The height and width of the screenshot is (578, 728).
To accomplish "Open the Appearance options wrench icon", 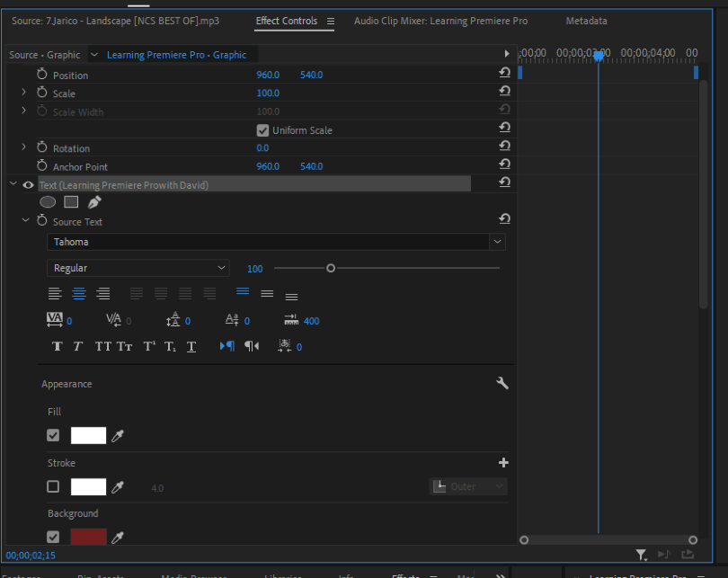I will point(502,383).
